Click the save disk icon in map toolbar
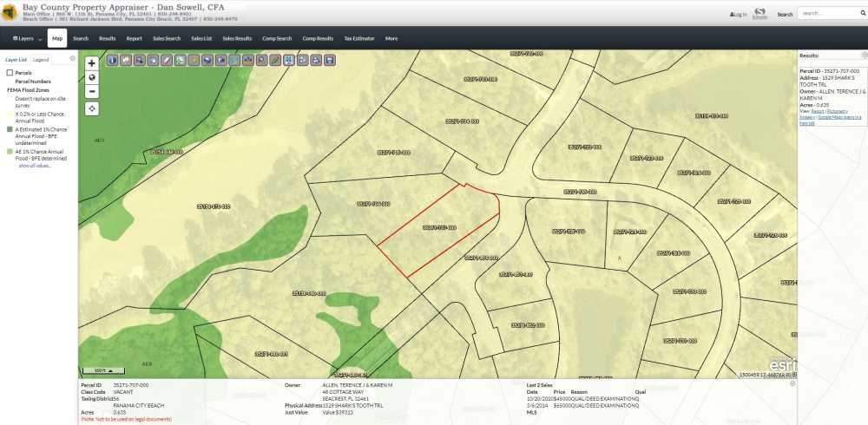This screenshot has width=868, height=425. coord(330,60)
